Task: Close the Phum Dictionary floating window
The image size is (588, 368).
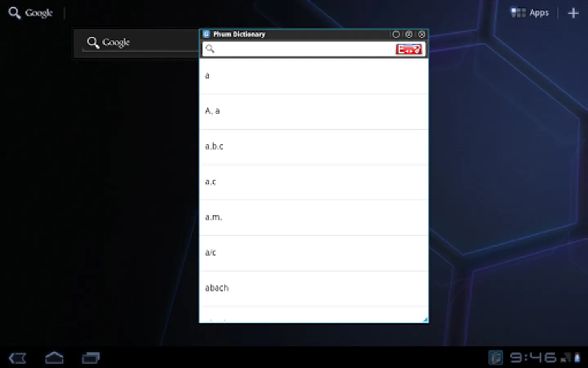Action: [x=422, y=34]
